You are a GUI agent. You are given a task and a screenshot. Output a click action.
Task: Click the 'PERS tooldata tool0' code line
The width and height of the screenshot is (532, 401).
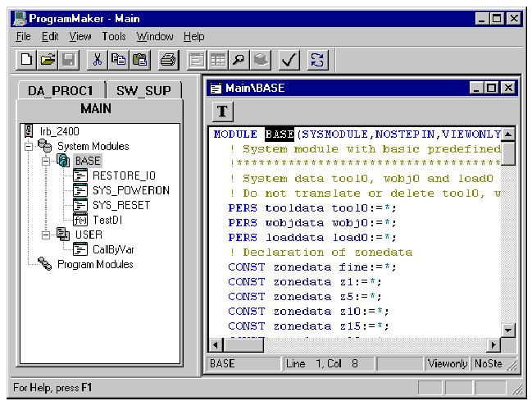coord(312,207)
